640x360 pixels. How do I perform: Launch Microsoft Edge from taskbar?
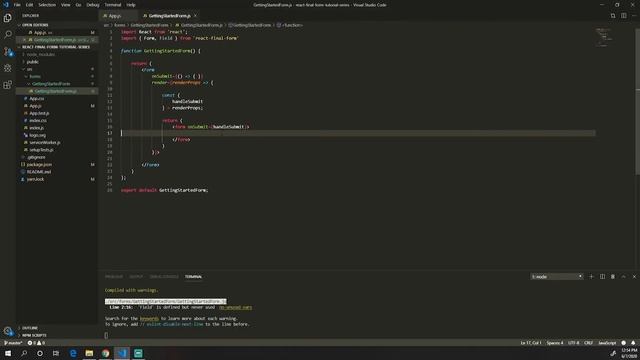pos(73,353)
